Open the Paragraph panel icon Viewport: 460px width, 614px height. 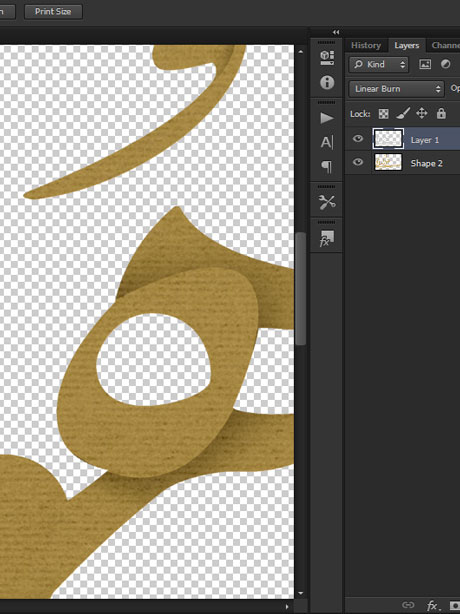[327, 166]
